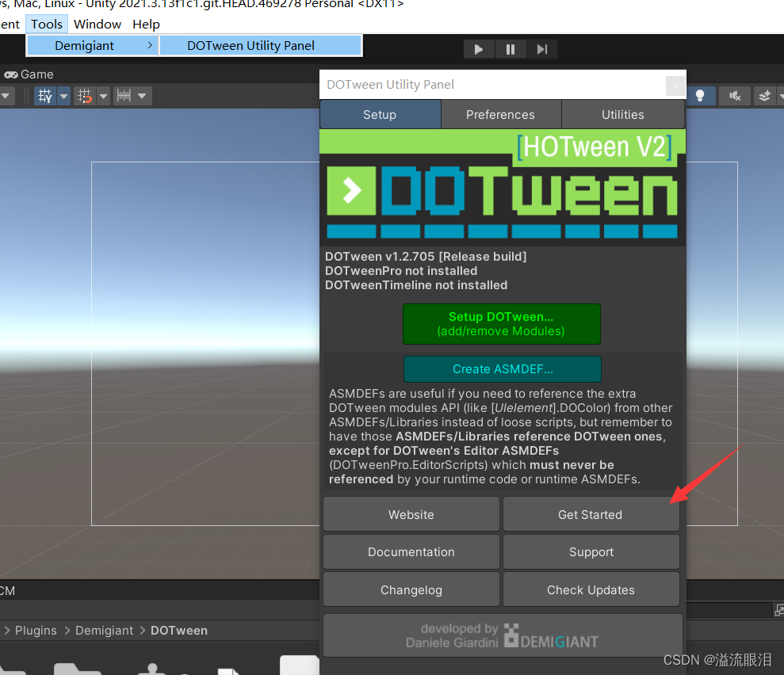Go to Plugins folder in breadcrumb
Screen dimensions: 784x675
(x=36, y=631)
